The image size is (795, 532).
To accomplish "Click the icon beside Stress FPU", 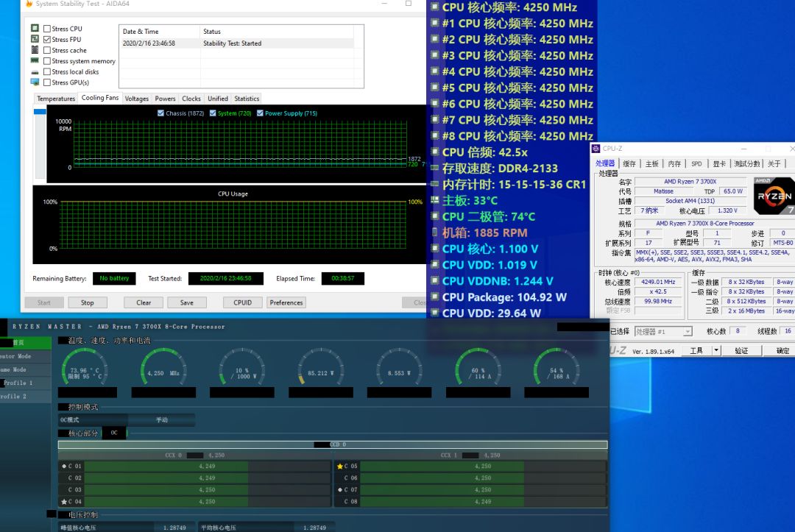I will coord(35,39).
